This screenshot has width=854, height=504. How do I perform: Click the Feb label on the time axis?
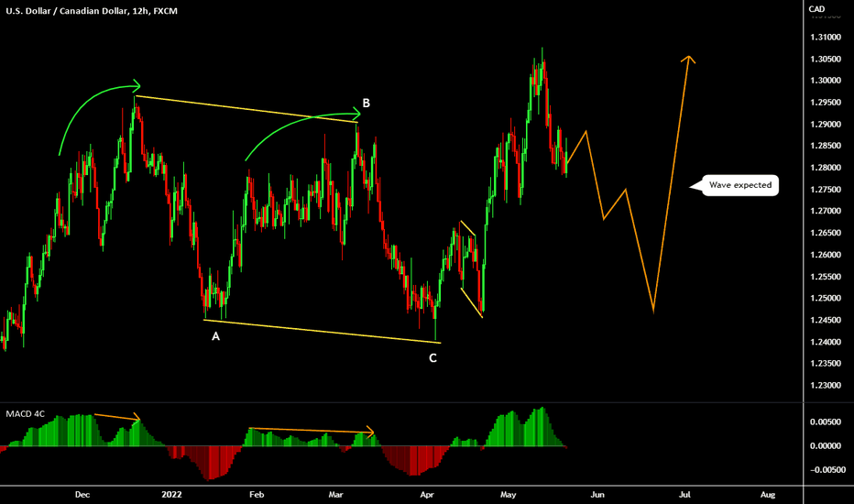257,495
